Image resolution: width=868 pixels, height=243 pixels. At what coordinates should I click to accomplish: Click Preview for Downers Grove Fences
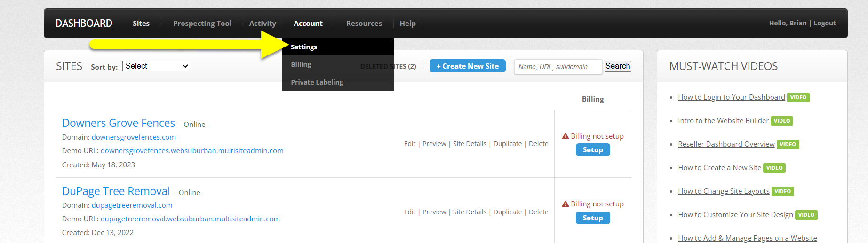click(434, 144)
